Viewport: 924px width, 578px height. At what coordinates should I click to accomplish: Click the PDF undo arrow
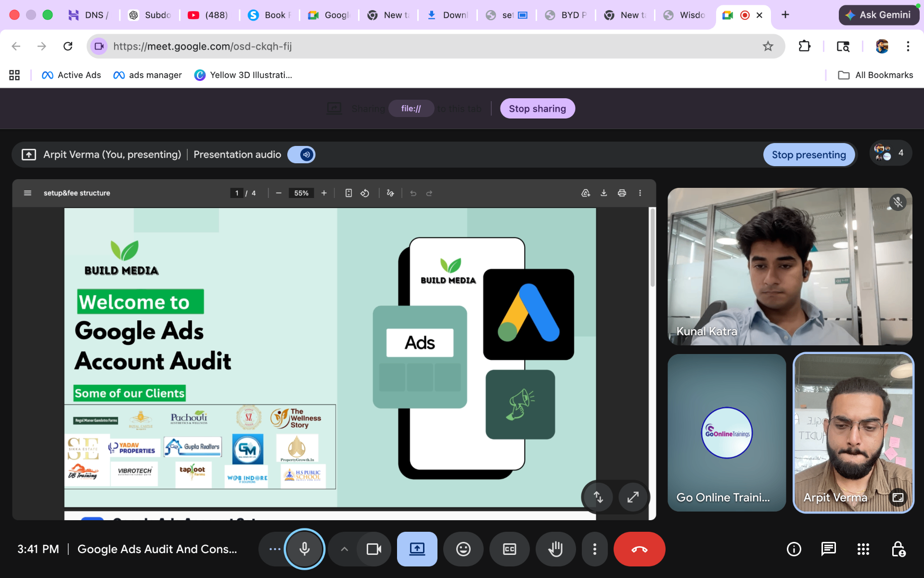[413, 193]
